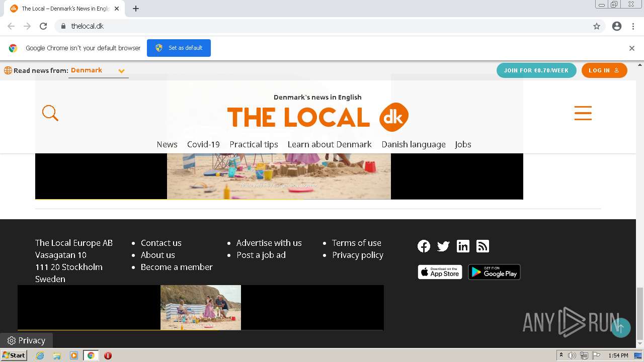Open File Explorer from taskbar
Image resolution: width=644 pixels, height=362 pixels.
click(x=57, y=355)
